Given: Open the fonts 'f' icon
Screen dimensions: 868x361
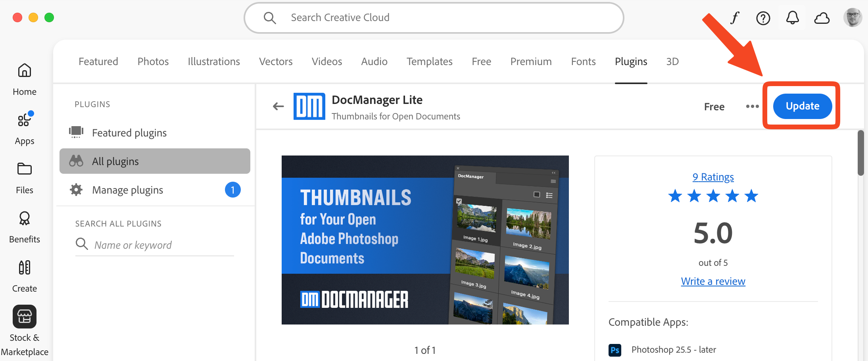Looking at the screenshot, I should pyautogui.click(x=735, y=18).
